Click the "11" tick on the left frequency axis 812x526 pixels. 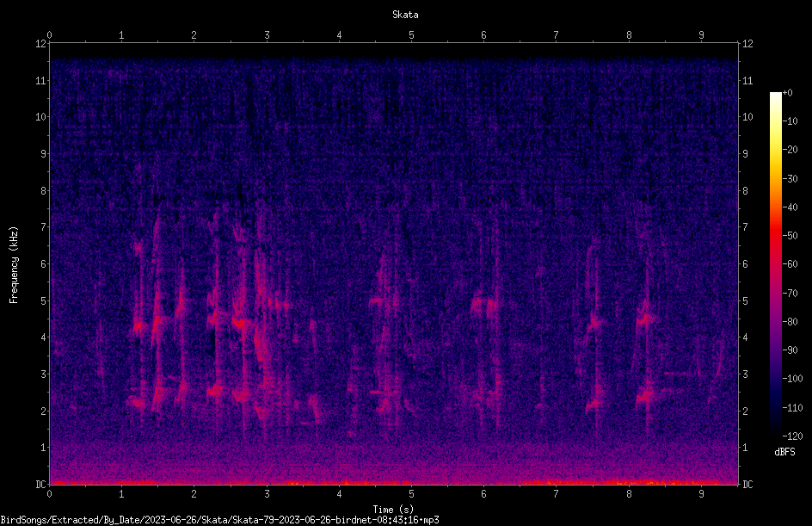[x=40, y=80]
